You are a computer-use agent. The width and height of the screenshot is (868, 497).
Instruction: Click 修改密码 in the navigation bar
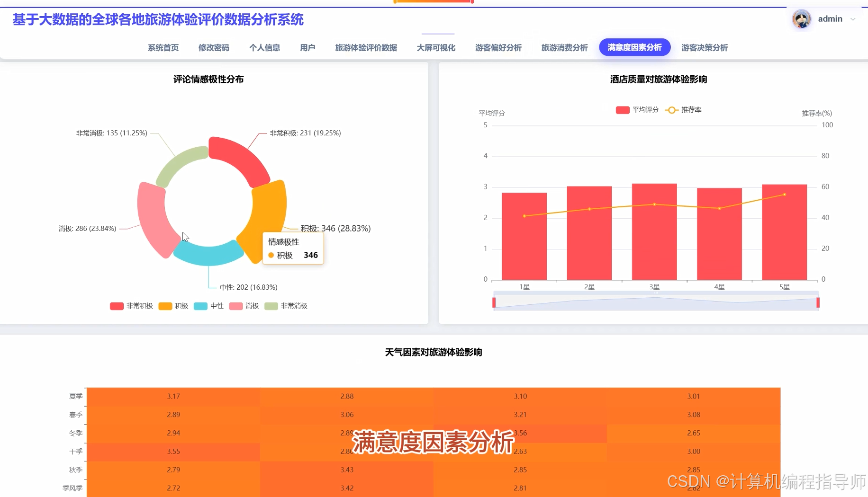(x=213, y=47)
